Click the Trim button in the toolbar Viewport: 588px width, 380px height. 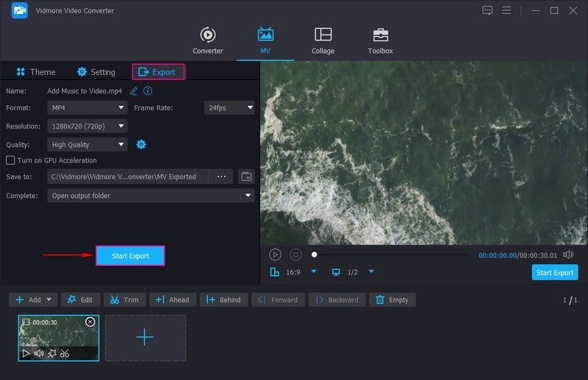coord(123,300)
